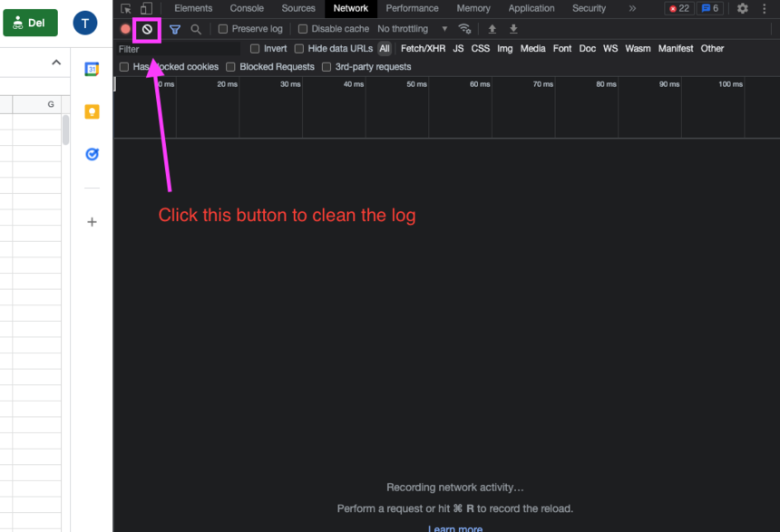Collapse the sheet header chevron

coord(56,63)
